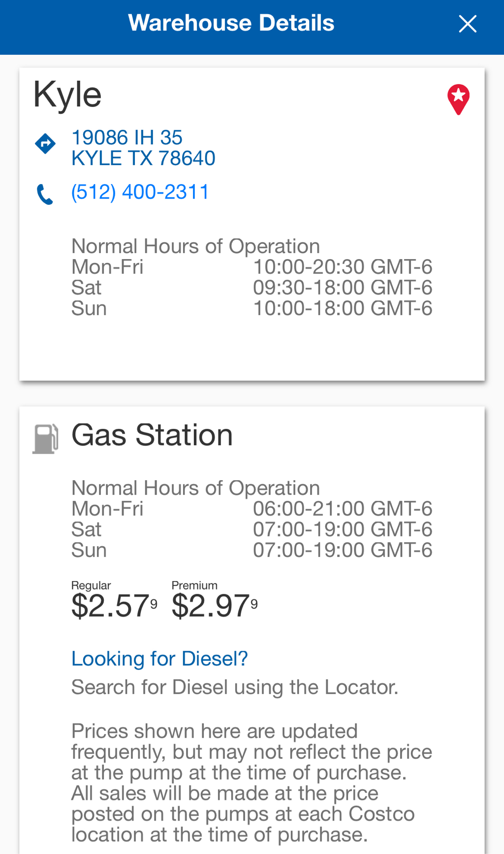
Task: Open the Looking for Diesel? link
Action: (159, 658)
